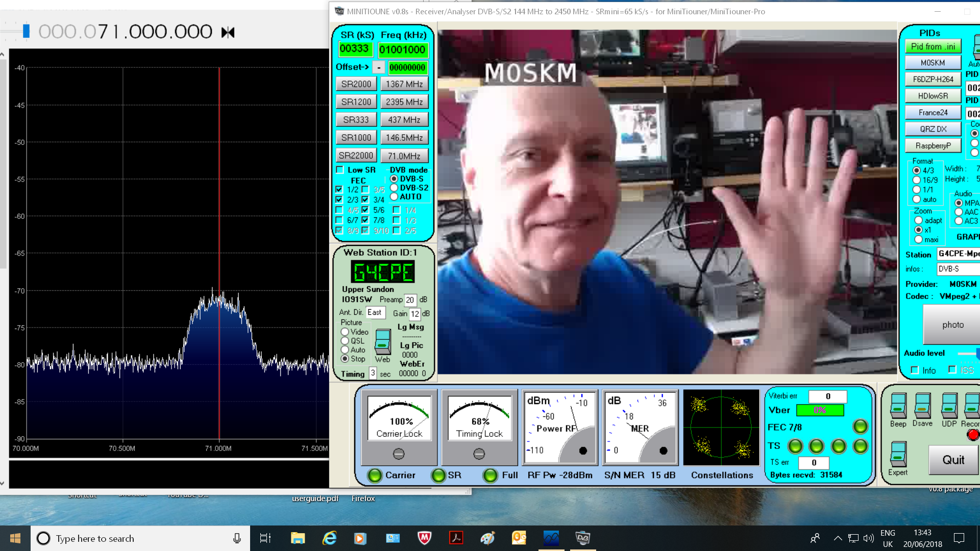Toggle FEC 6/7 checkbox

[339, 220]
